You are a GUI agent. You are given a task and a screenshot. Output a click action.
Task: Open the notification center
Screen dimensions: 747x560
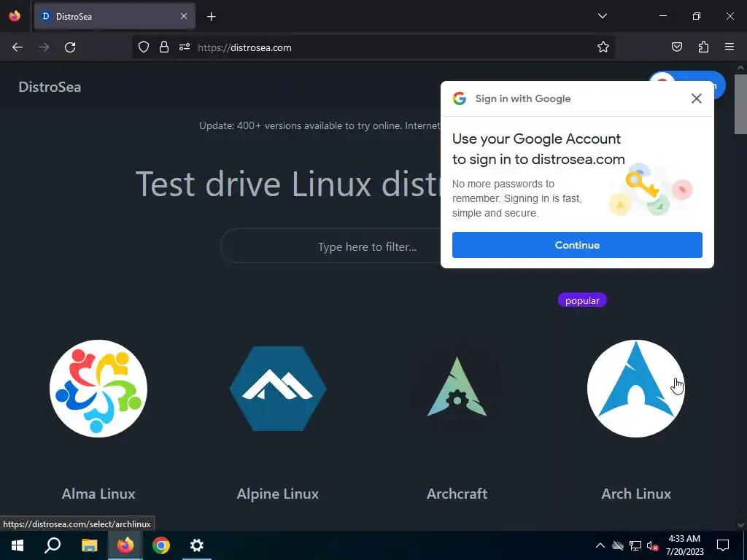723,545
